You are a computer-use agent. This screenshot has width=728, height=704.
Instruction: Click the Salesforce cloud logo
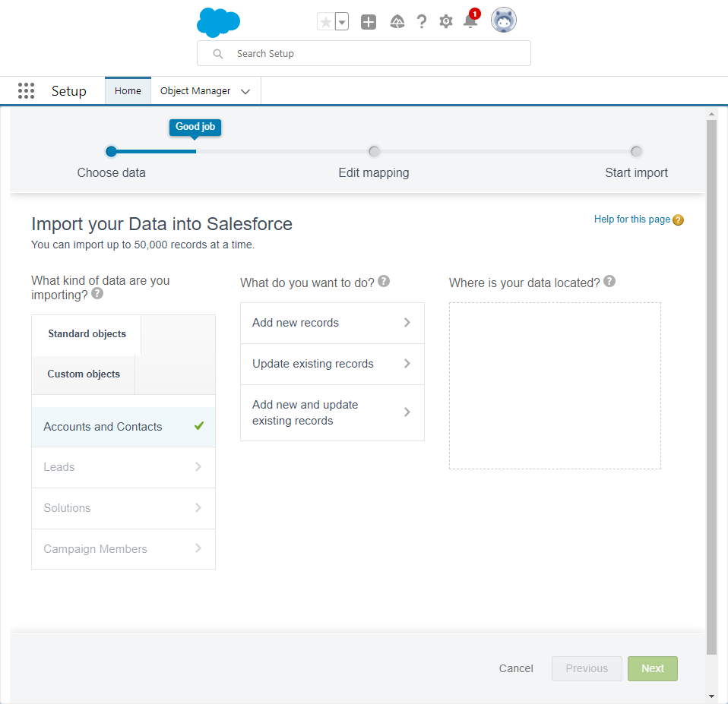218,22
